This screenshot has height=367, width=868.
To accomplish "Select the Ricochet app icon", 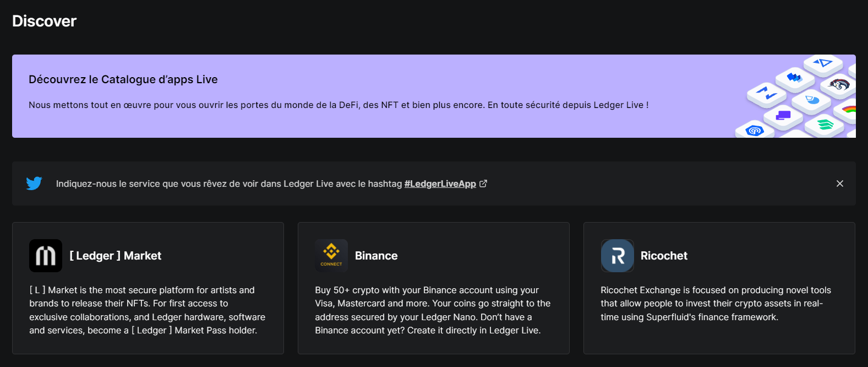I will pyautogui.click(x=617, y=256).
